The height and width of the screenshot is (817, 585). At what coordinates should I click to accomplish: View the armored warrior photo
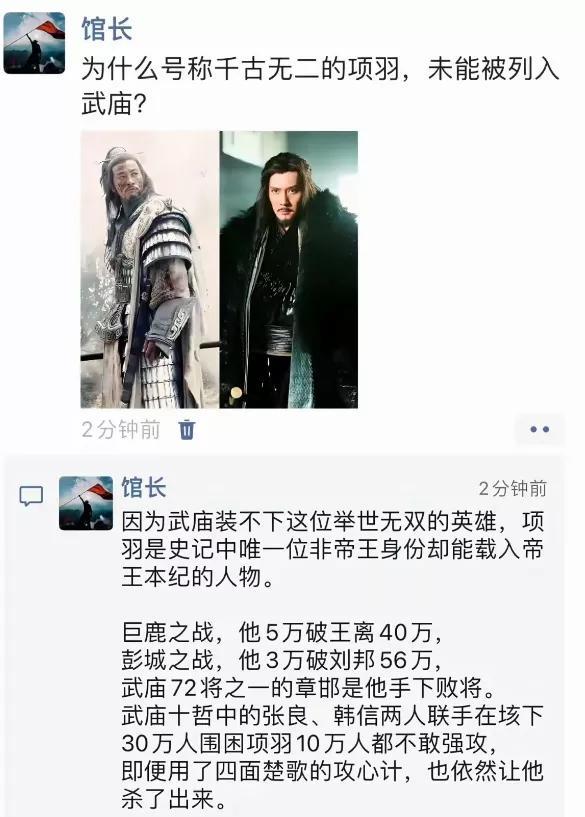click(150, 269)
